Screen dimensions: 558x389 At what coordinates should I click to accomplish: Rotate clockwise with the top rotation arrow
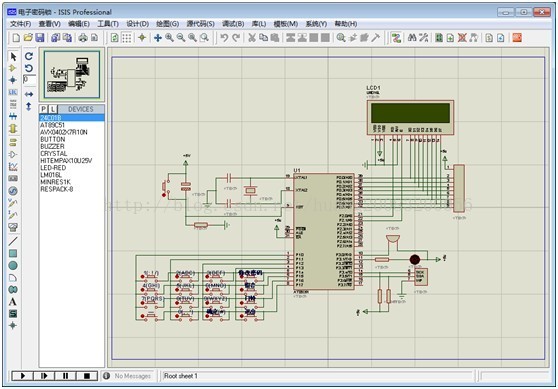tap(29, 56)
